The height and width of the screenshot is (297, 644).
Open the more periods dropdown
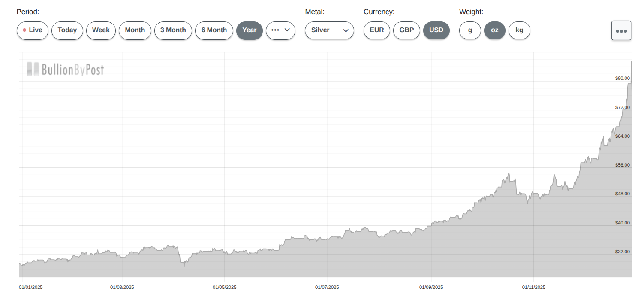(280, 30)
